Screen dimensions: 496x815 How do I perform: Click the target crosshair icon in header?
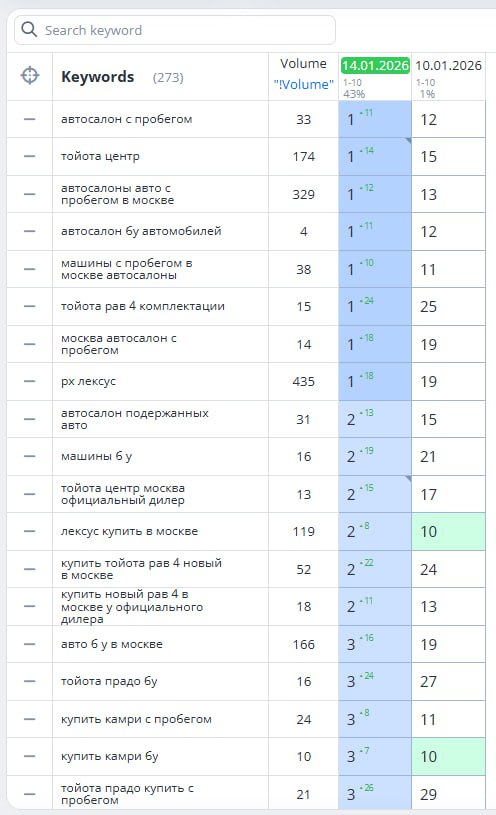(x=30, y=76)
